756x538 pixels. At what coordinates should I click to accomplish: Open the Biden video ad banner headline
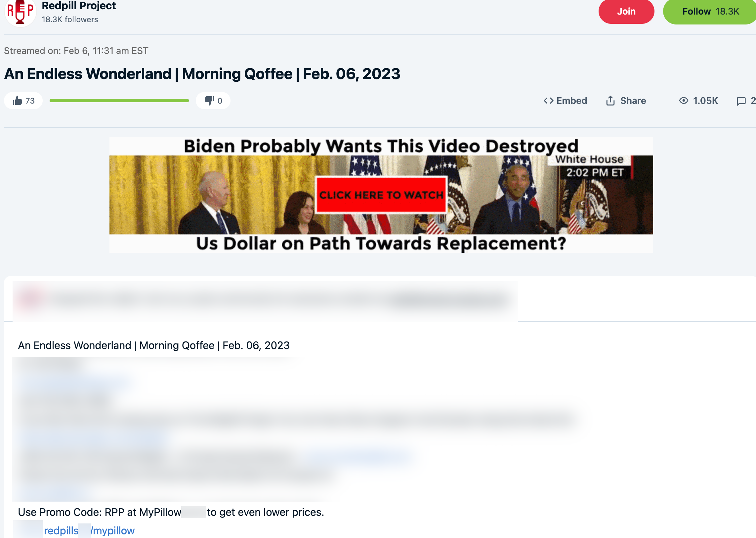click(x=381, y=146)
